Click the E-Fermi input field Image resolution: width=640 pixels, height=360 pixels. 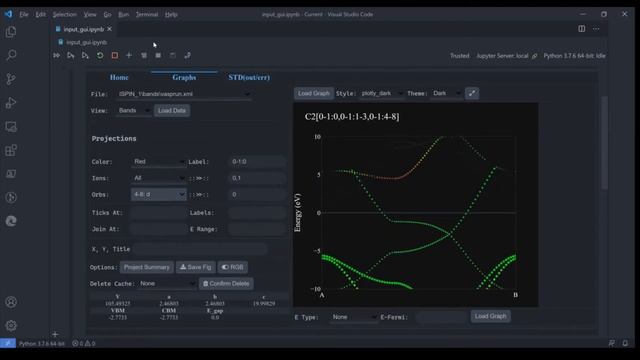pos(441,317)
